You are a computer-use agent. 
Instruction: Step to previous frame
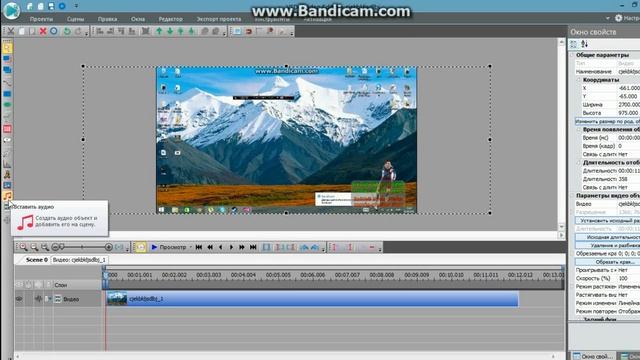220,247
